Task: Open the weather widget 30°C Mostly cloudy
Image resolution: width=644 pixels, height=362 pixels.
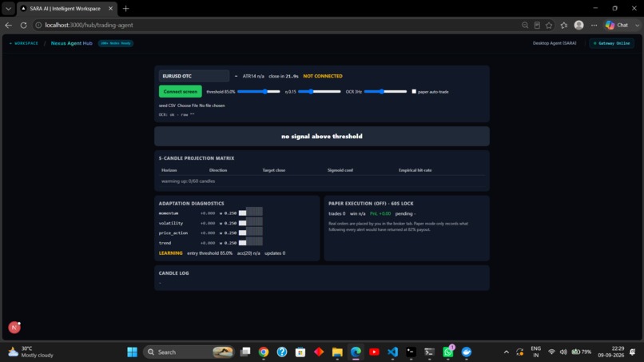Action: pos(31,352)
